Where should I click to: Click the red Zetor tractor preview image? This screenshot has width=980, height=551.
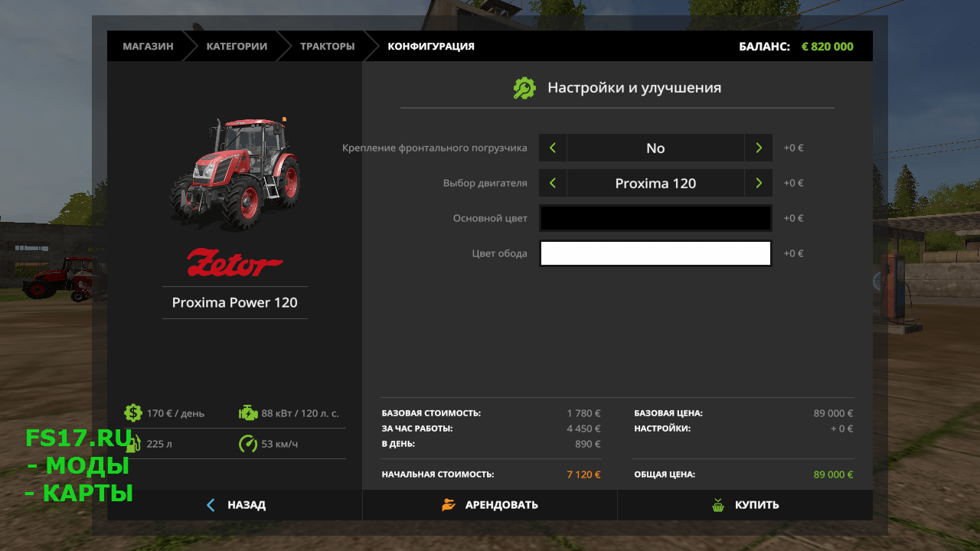point(235,174)
